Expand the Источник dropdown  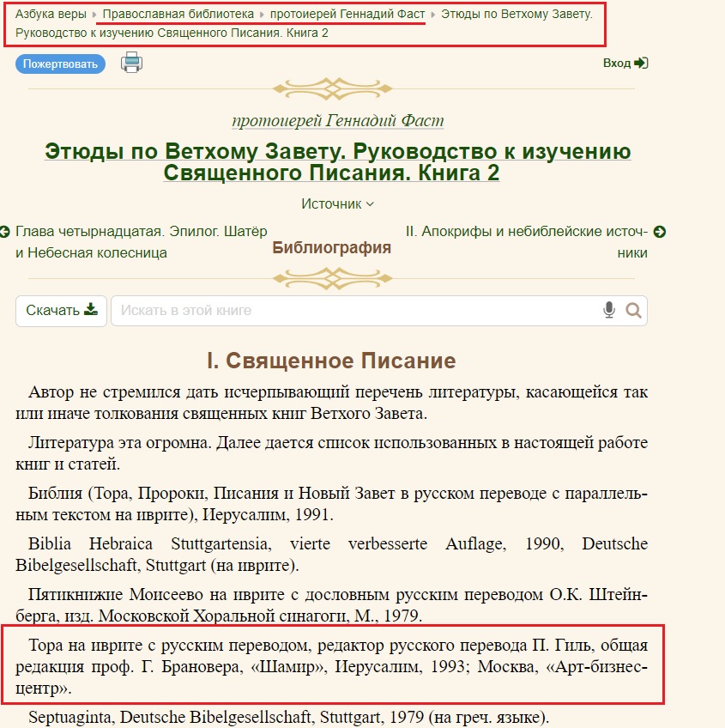pyautogui.click(x=337, y=203)
